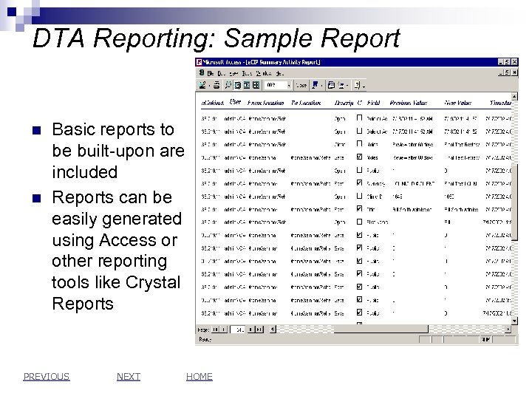Click the From Location column header
The width and height of the screenshot is (532, 399).
[266, 103]
